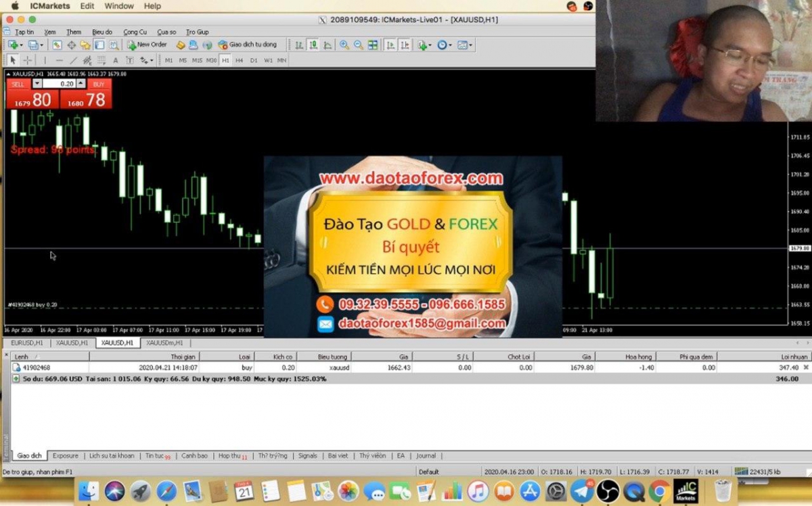Open the Bieu do menu
The height and width of the screenshot is (506, 812).
(102, 32)
